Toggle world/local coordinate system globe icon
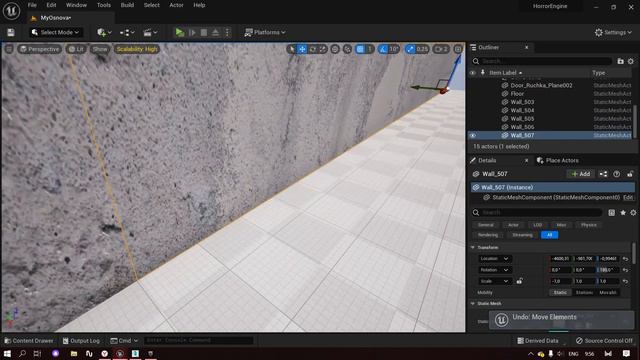This screenshot has height=360, width=640. (x=335, y=49)
